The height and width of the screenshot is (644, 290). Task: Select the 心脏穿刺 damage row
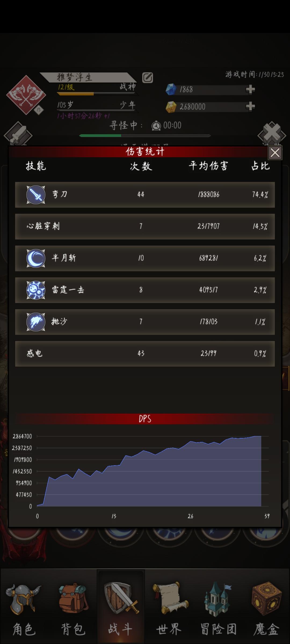(145, 226)
